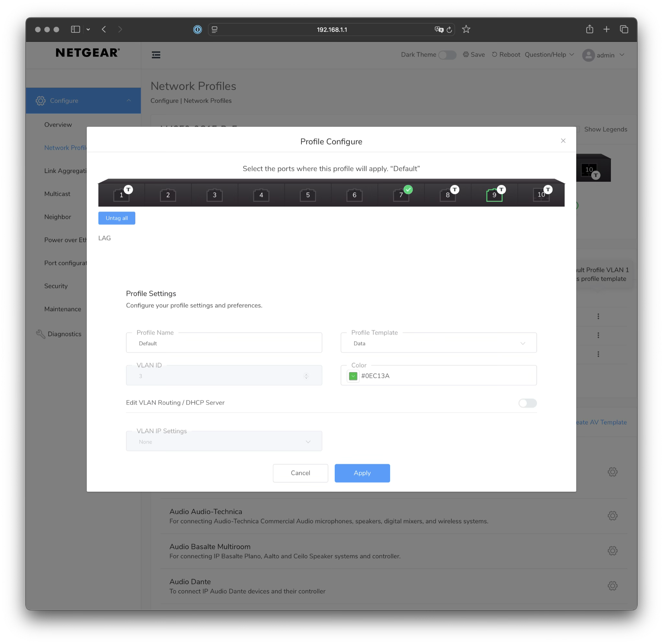Deselect port 7 in the port selector
The width and height of the screenshot is (663, 644).
[x=401, y=194]
